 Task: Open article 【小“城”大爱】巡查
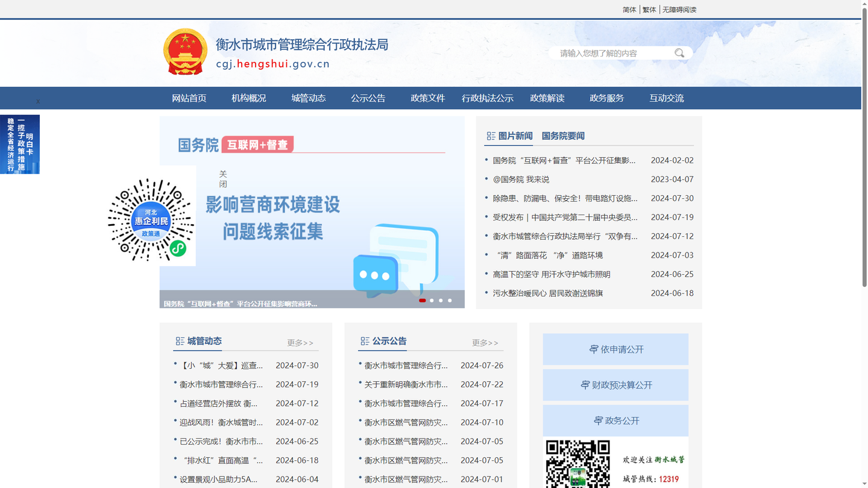221,366
